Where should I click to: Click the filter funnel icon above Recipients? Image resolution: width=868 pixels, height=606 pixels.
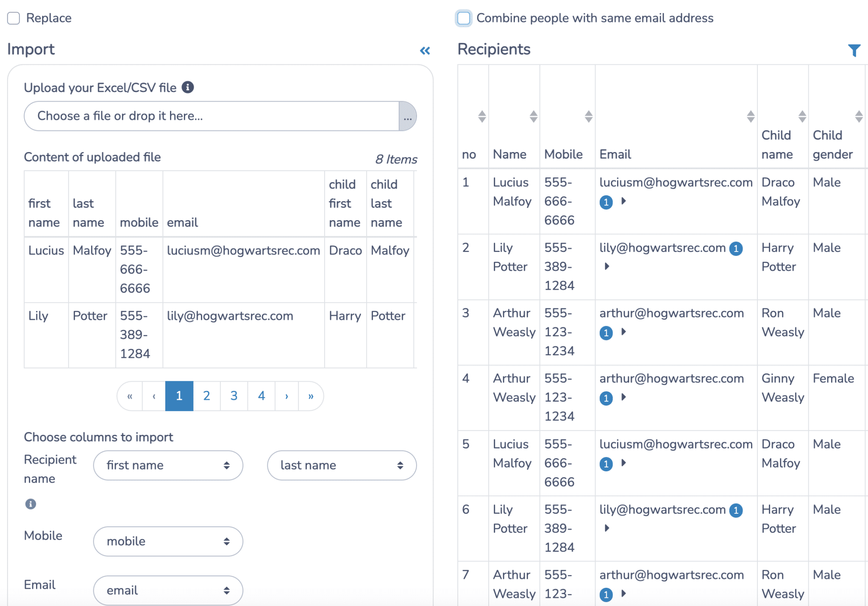[854, 50]
